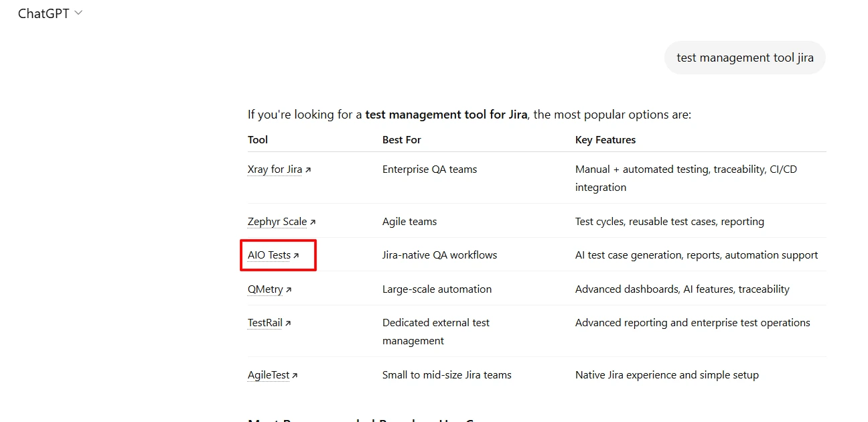Click the 'Enterprise QA teams' cell

[x=430, y=169]
